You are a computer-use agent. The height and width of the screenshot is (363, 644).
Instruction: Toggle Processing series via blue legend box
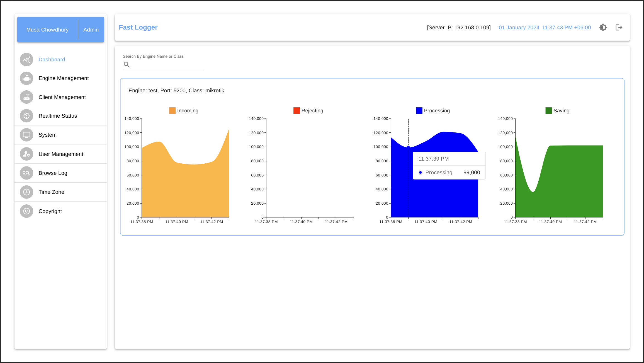pos(419,111)
